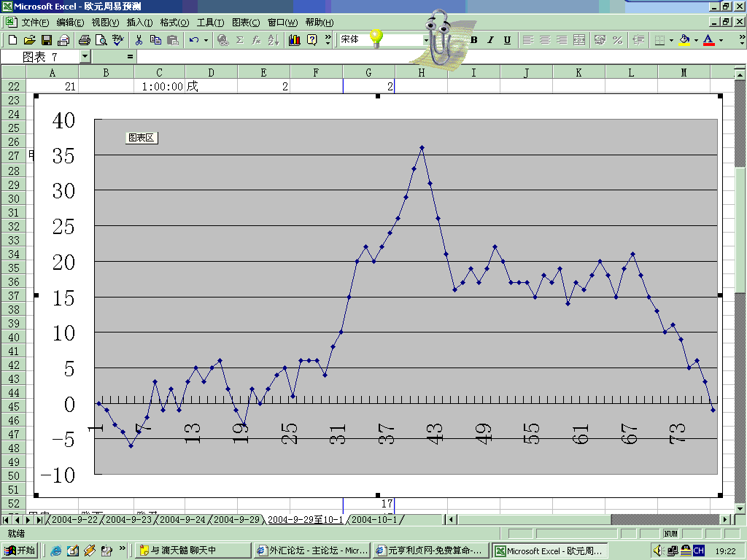
Task: Click the Cut scissors icon
Action: tap(138, 40)
